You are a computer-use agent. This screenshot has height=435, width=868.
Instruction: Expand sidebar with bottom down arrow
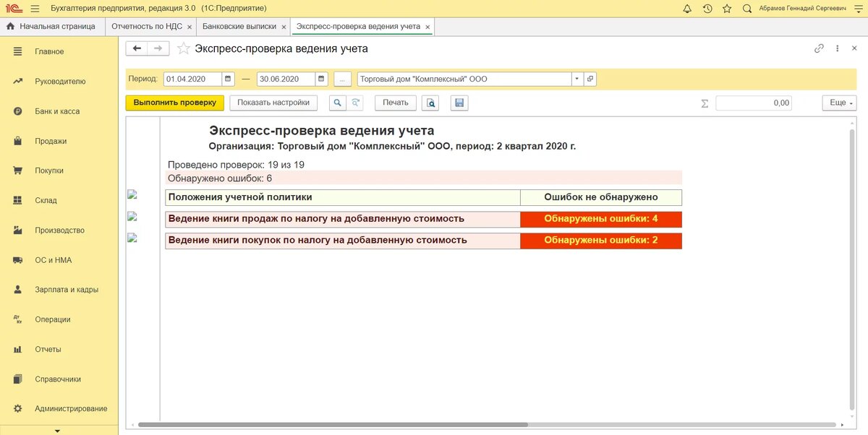[x=58, y=431]
